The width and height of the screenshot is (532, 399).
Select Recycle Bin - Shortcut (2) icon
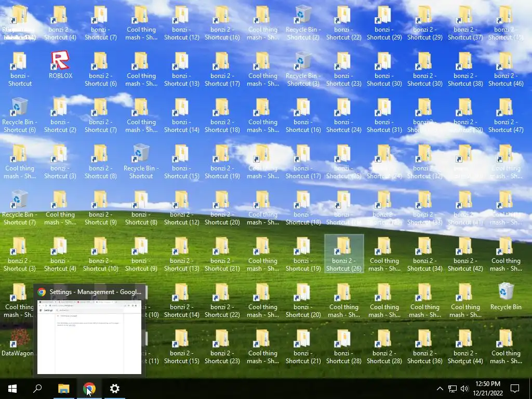pos(303,23)
